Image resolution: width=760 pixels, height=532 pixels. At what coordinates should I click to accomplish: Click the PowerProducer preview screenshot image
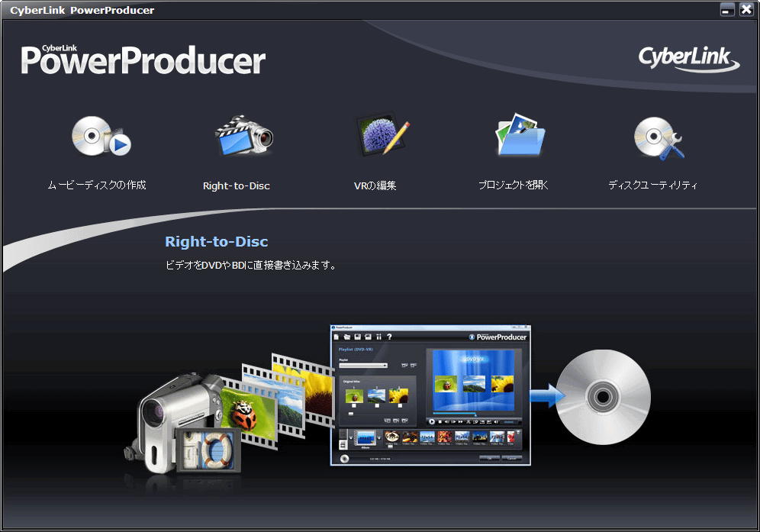[430, 395]
